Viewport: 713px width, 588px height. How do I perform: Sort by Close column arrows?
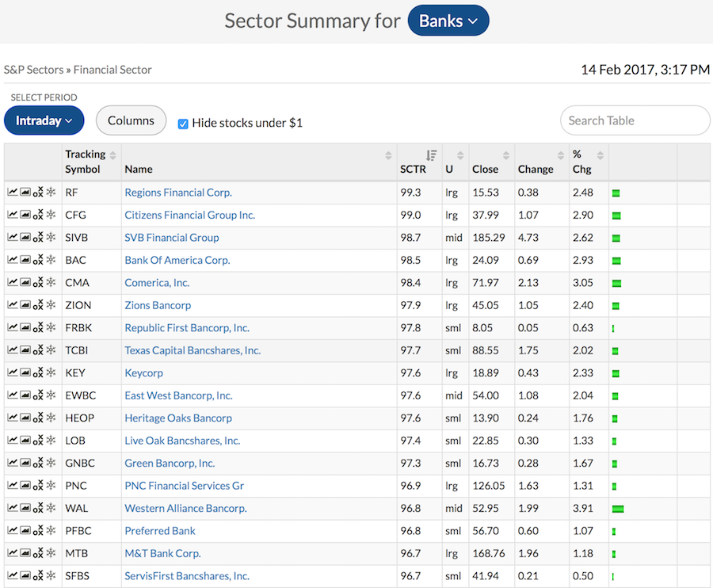click(x=506, y=155)
